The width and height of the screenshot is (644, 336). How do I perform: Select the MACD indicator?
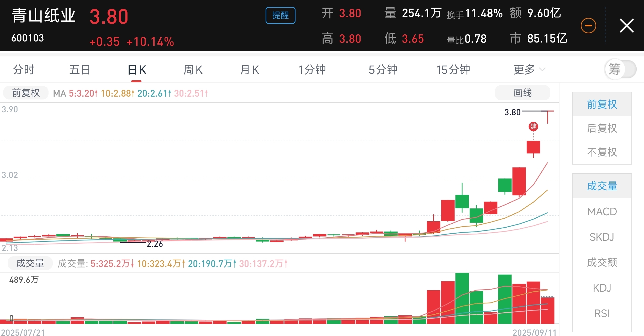pos(602,211)
